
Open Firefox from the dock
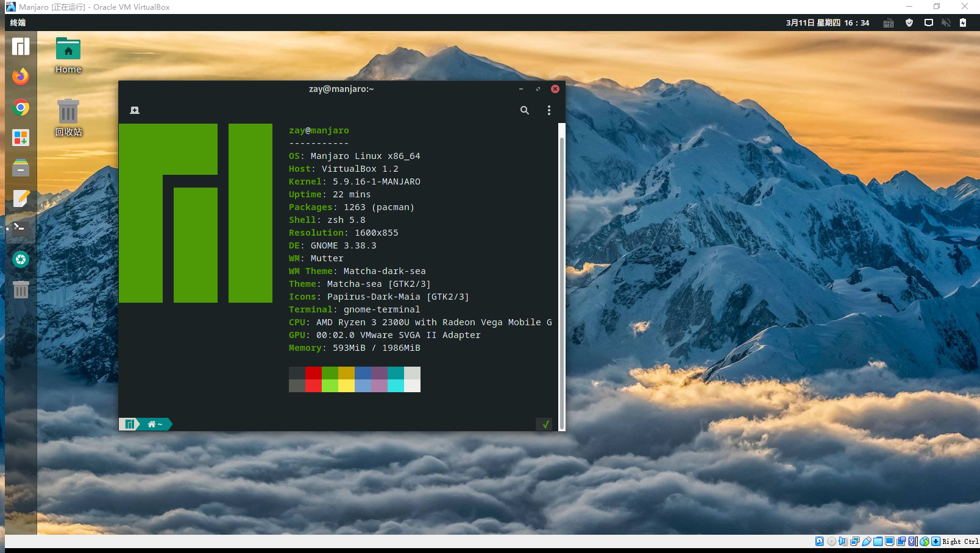pos(21,77)
